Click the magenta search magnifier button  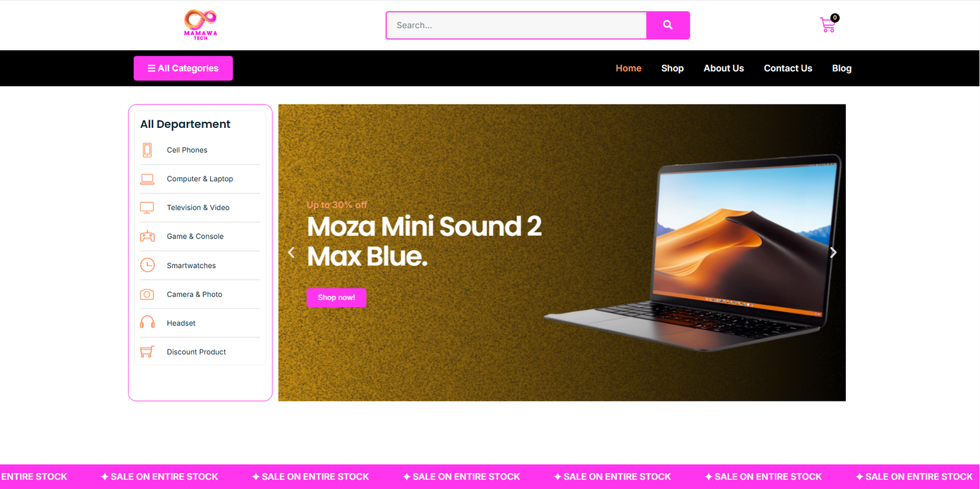click(668, 25)
